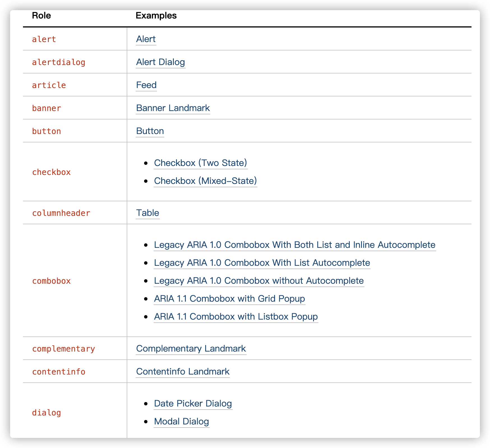490x448 pixels.
Task: Open the Banner Landmark example
Action: (x=173, y=108)
